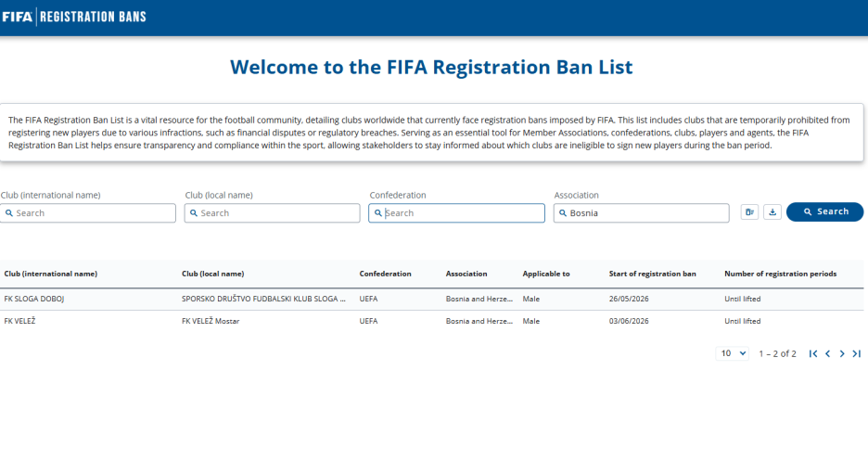Viewport: 868px width, 460px height.
Task: Click the Confederation search field
Action: (x=456, y=213)
